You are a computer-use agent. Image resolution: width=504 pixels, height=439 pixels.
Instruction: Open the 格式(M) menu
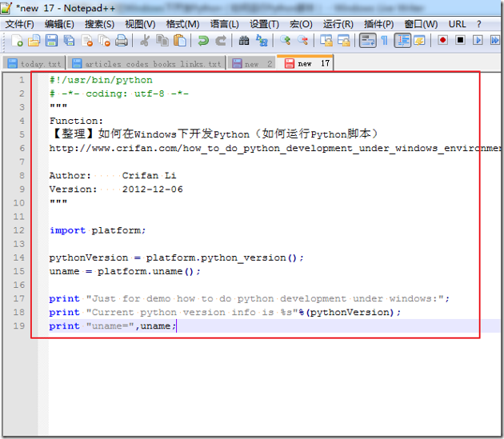(x=182, y=25)
